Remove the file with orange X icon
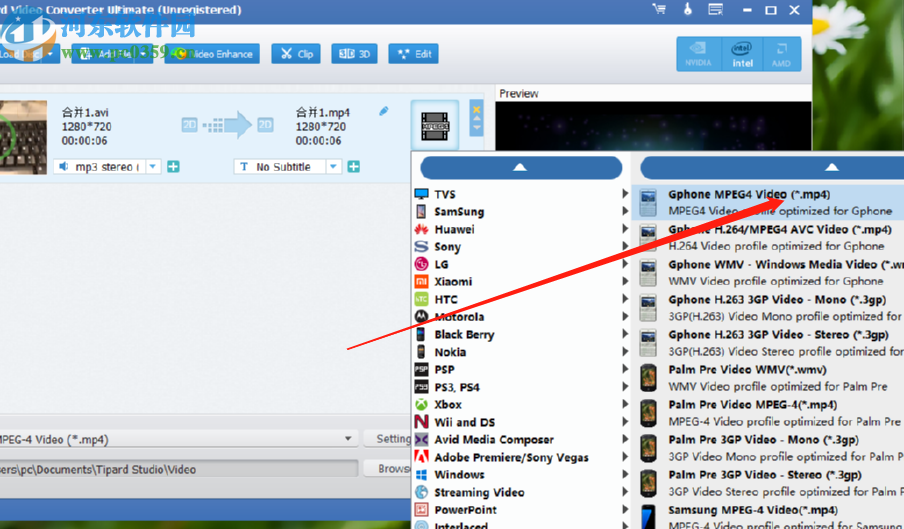 click(476, 109)
